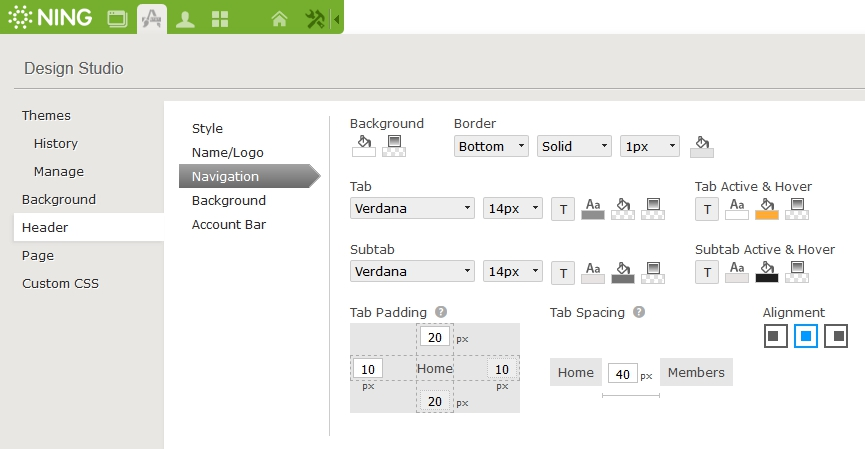Select right alignment option

pyautogui.click(x=836, y=336)
